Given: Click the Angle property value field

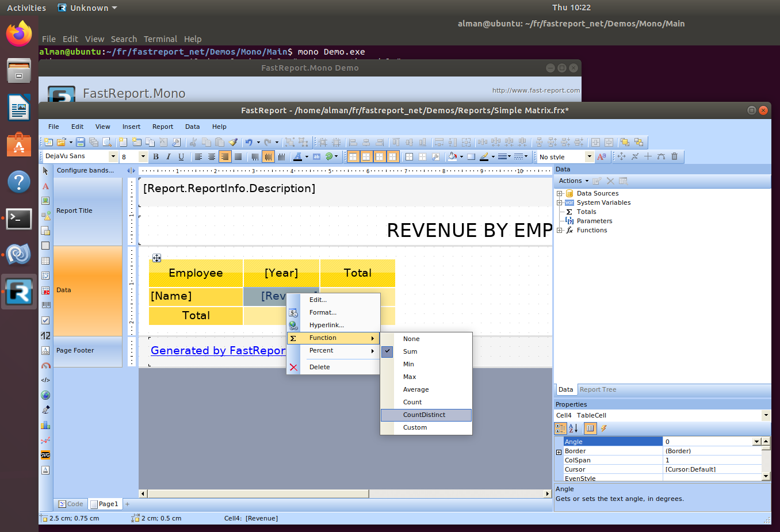Looking at the screenshot, I should coord(708,442).
